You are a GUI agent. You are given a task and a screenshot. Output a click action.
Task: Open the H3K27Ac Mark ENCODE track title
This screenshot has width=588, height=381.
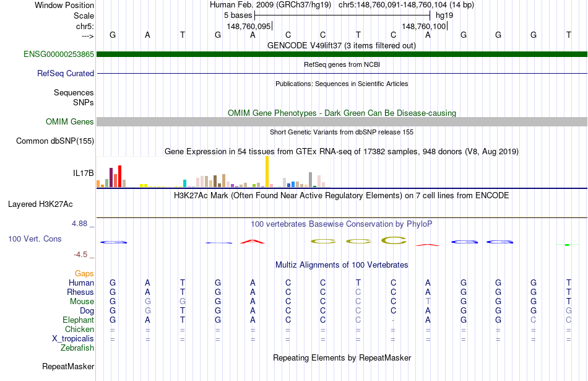pos(342,196)
